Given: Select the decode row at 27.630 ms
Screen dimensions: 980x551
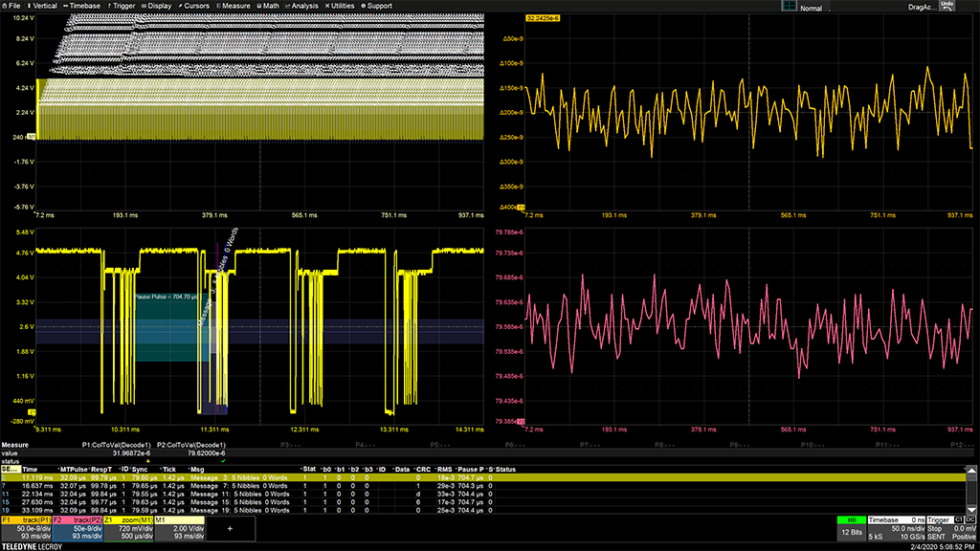Looking at the screenshot, I should pyautogui.click(x=482, y=501).
